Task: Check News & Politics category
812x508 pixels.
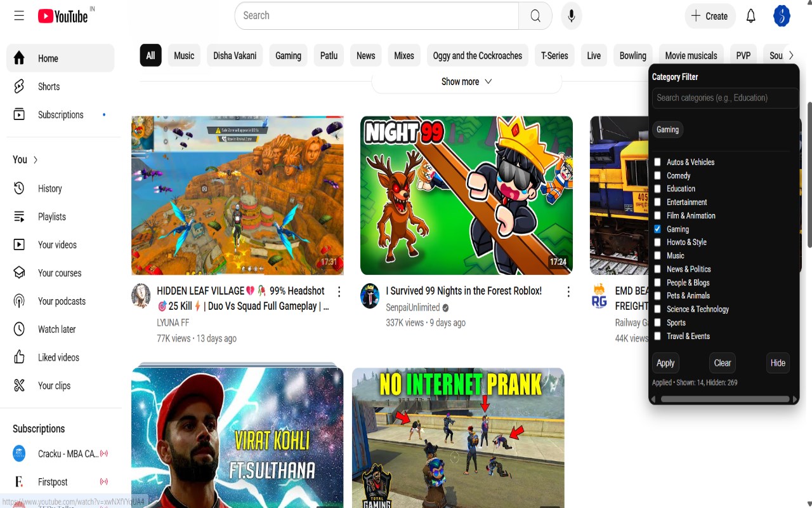Action: 658,269
